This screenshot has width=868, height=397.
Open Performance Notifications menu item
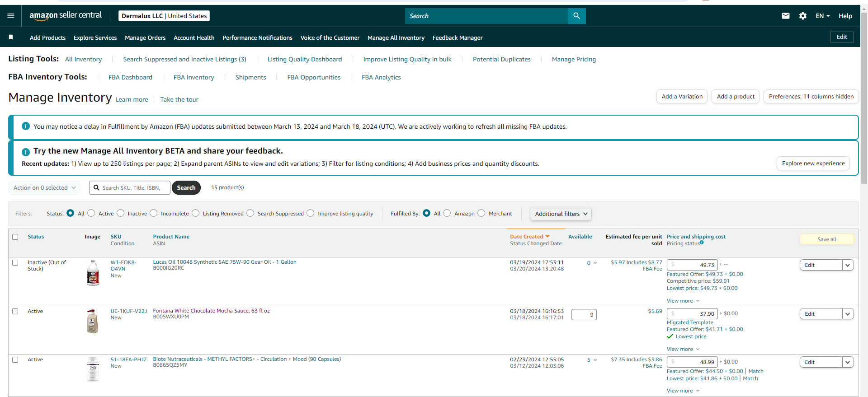click(257, 37)
